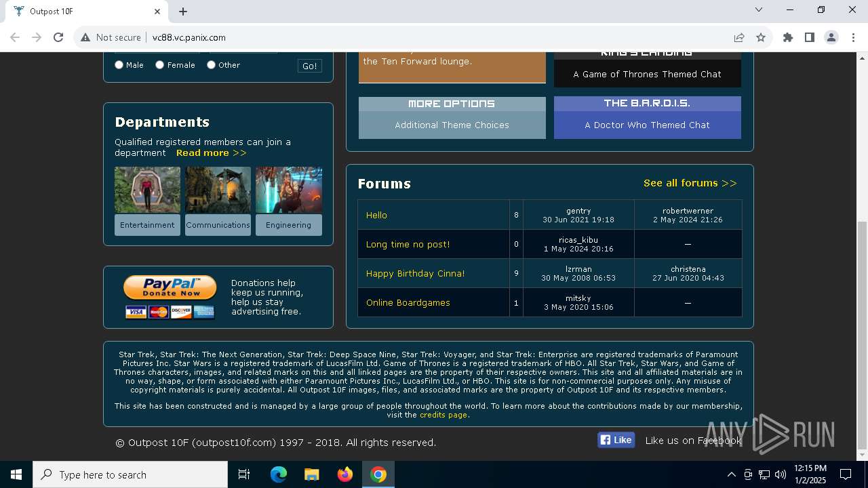This screenshot has height=488, width=868.
Task: Click the Entertainment label button
Action: click(x=147, y=225)
